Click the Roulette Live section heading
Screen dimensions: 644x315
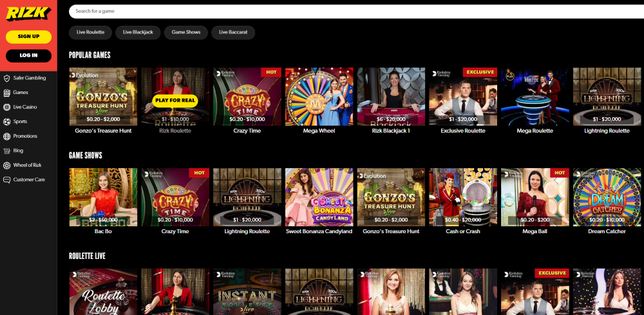pos(87,256)
